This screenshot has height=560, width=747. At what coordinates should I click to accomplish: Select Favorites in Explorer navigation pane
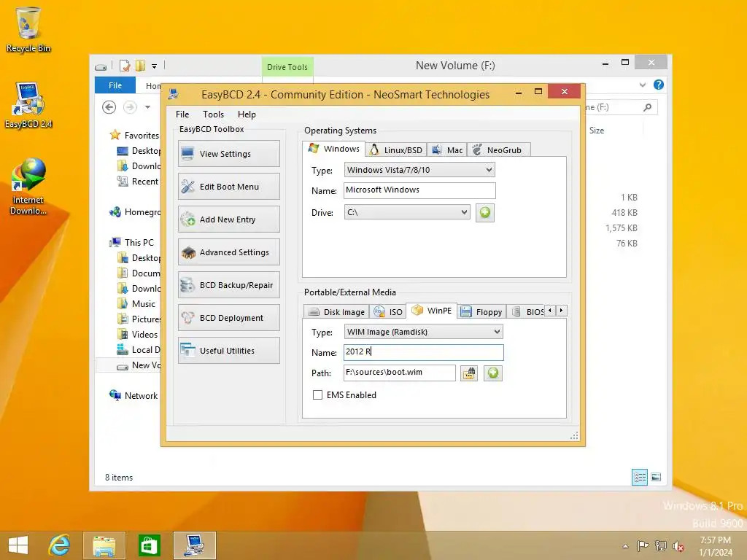pos(142,135)
